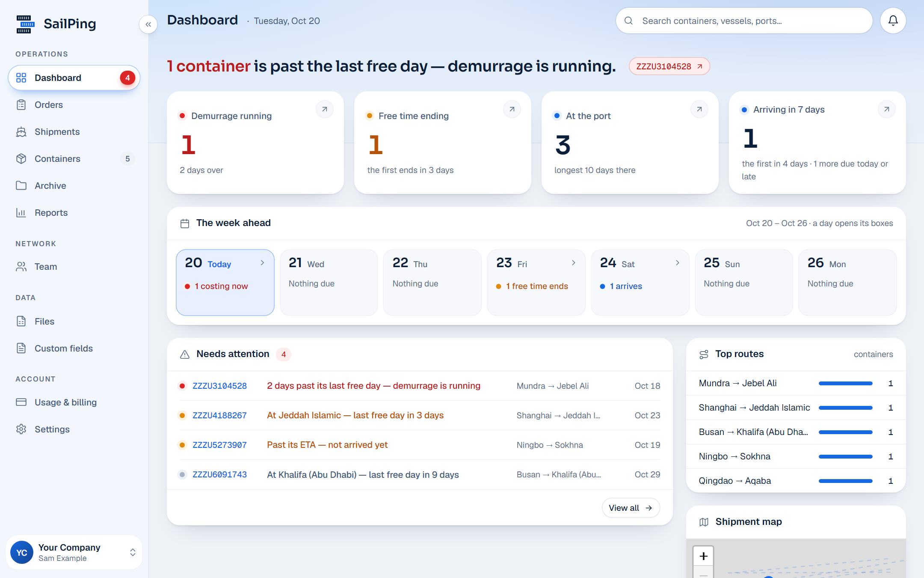Click the Shanghai → Jeddah Islamic top route row
This screenshot has width=924, height=578.
[x=796, y=408]
